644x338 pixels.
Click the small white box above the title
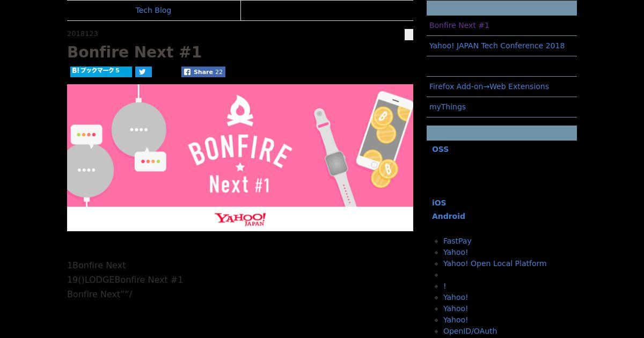click(x=409, y=34)
